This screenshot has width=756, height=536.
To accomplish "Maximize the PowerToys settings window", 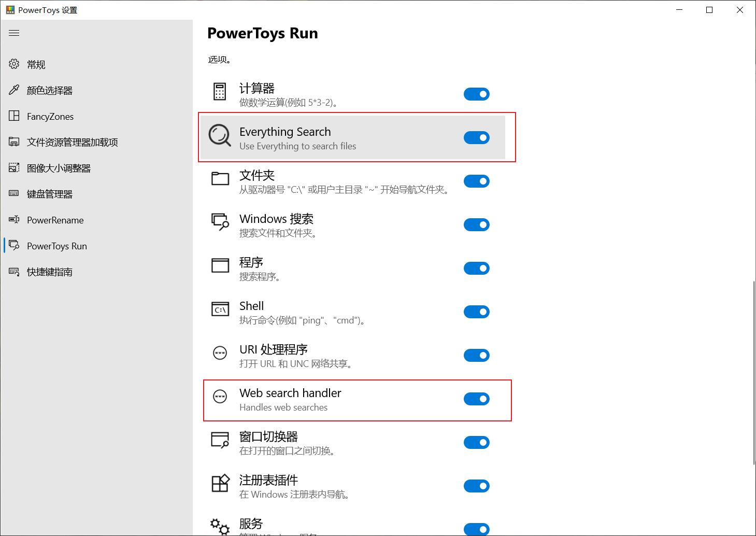I will click(x=709, y=10).
